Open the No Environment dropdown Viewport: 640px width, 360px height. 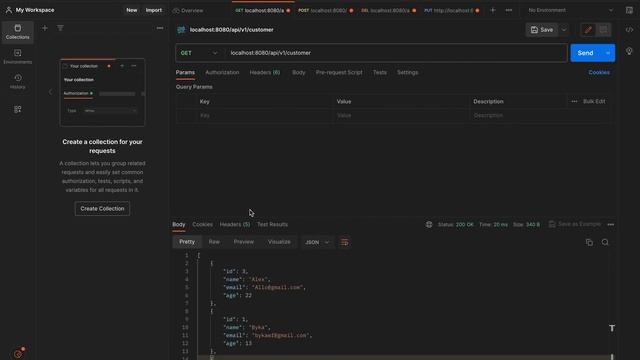[x=570, y=10]
